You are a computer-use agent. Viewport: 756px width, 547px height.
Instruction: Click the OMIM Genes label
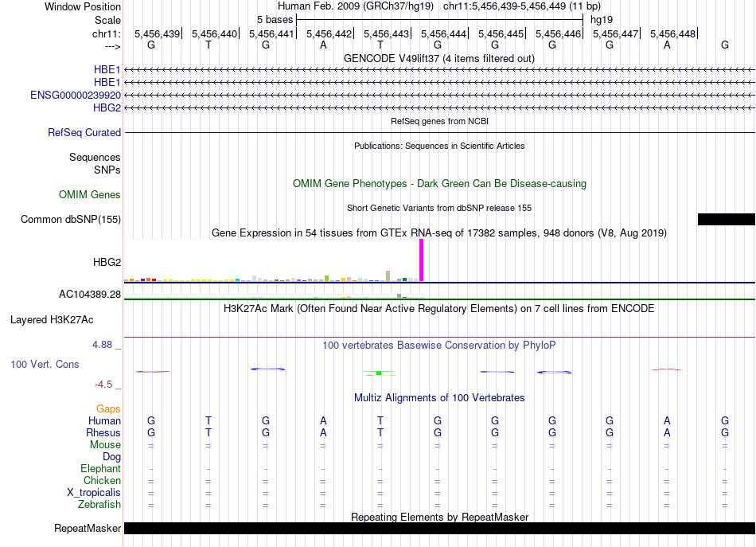[90, 194]
